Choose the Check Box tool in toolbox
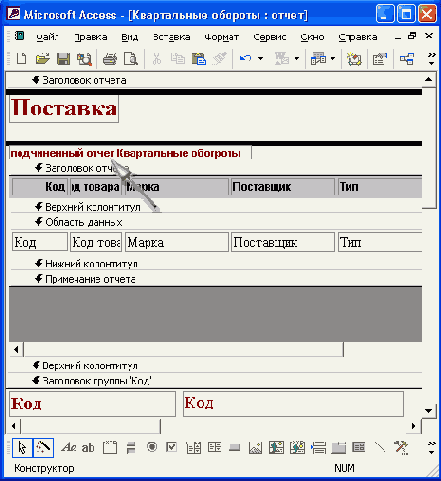 172,447
